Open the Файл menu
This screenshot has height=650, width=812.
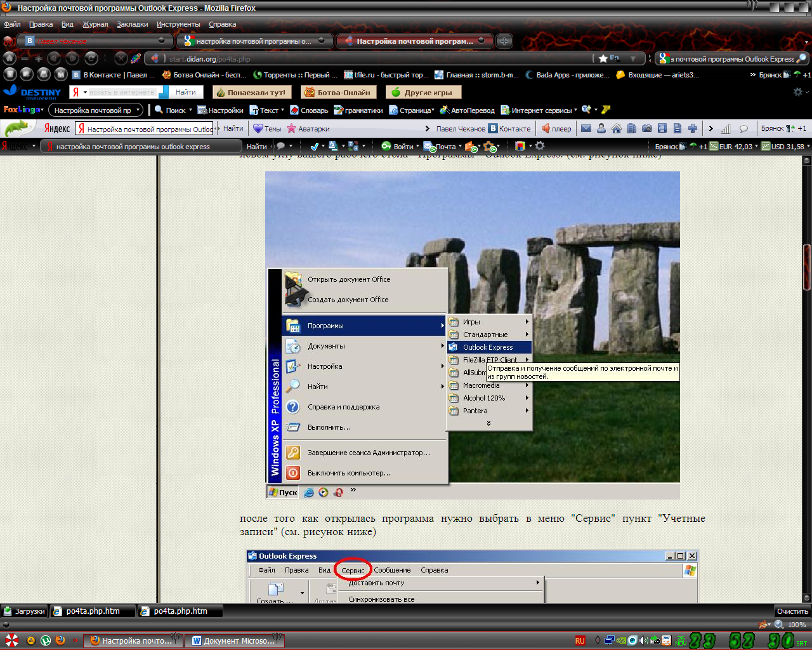point(12,24)
